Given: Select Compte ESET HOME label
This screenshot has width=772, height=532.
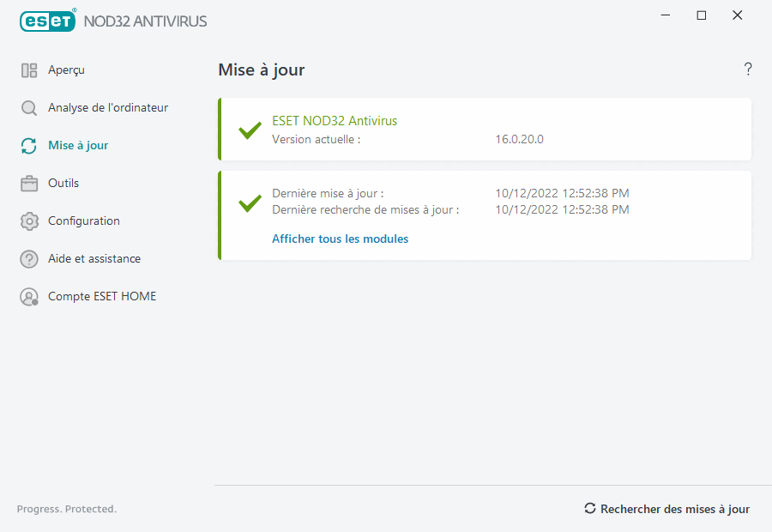Looking at the screenshot, I should tap(102, 297).
